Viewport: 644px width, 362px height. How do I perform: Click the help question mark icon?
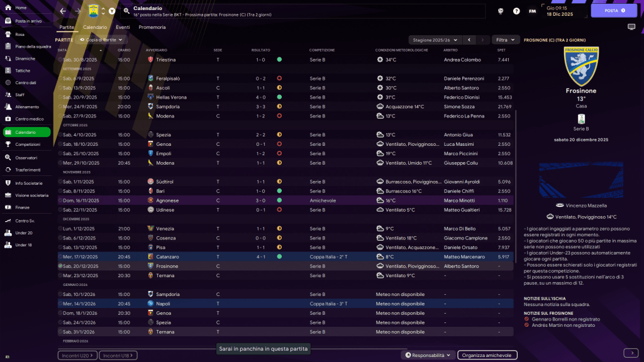coord(516,11)
